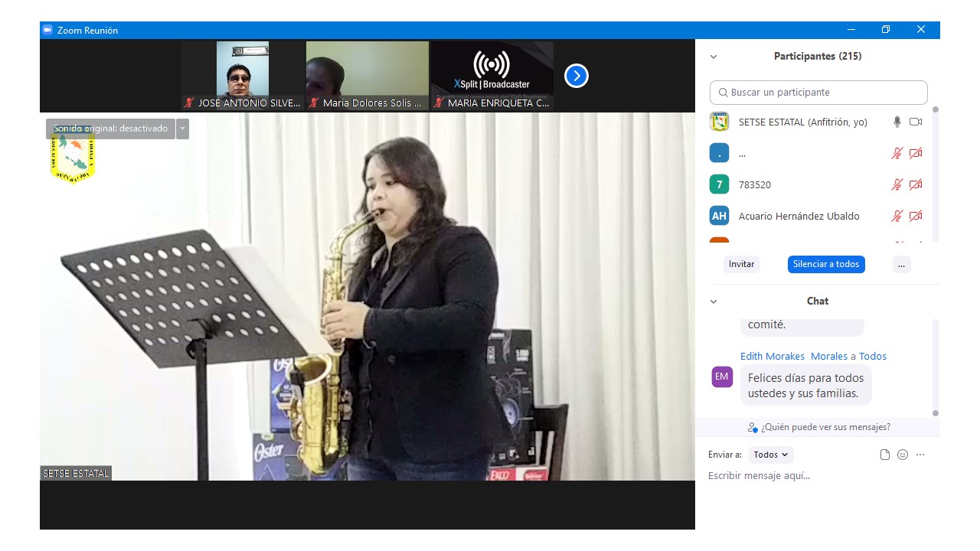This screenshot has height=551, width=980.
Task: Select MARIA ENRIQUETA C... video thumbnail
Action: [492, 76]
